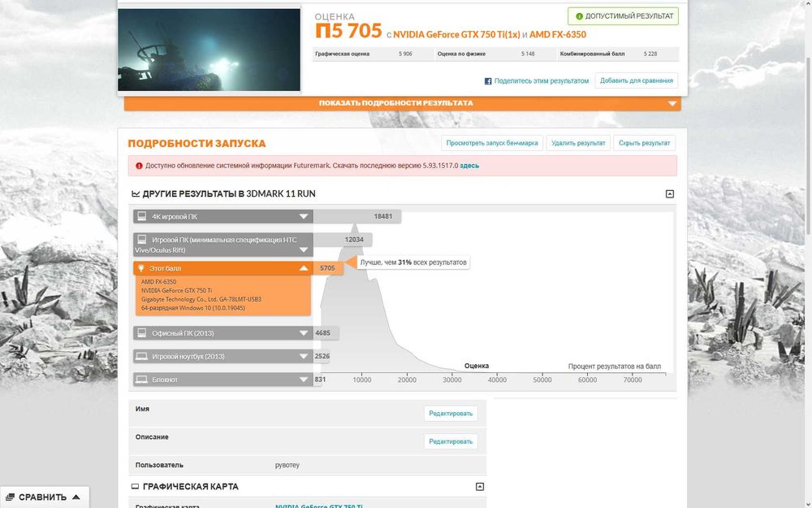This screenshot has width=812, height=508.
Task: Click 'Редактировать' button for 'Описание'
Action: (x=451, y=441)
